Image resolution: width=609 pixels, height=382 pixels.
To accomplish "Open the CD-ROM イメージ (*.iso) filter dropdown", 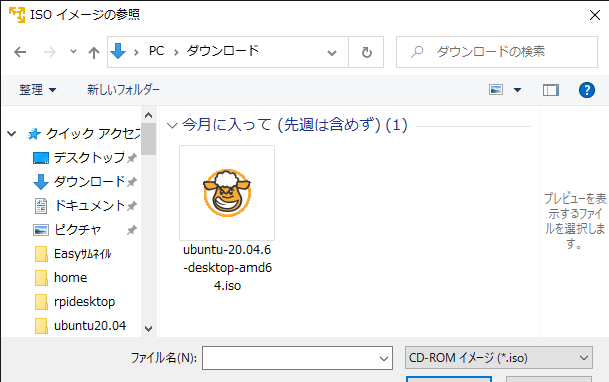I will coord(498,358).
